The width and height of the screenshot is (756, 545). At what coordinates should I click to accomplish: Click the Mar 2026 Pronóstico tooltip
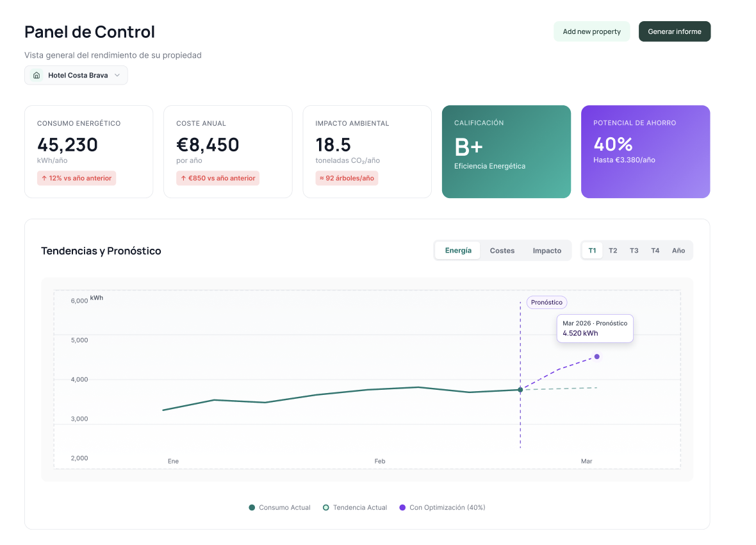pos(595,328)
